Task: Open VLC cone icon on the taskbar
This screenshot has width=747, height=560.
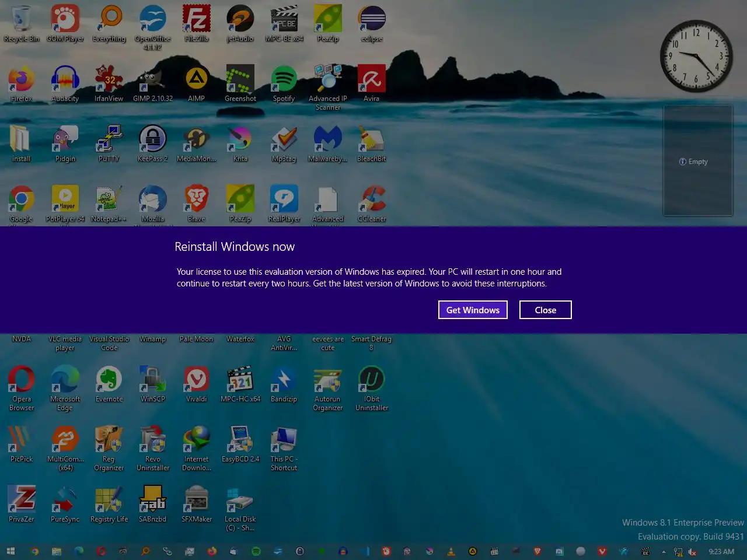Action: [x=451, y=551]
